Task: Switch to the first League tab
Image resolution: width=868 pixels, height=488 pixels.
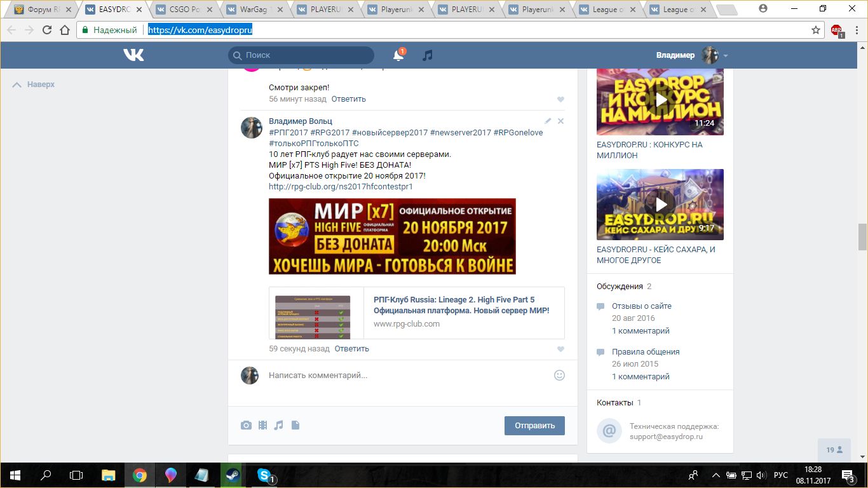Action: pos(607,10)
